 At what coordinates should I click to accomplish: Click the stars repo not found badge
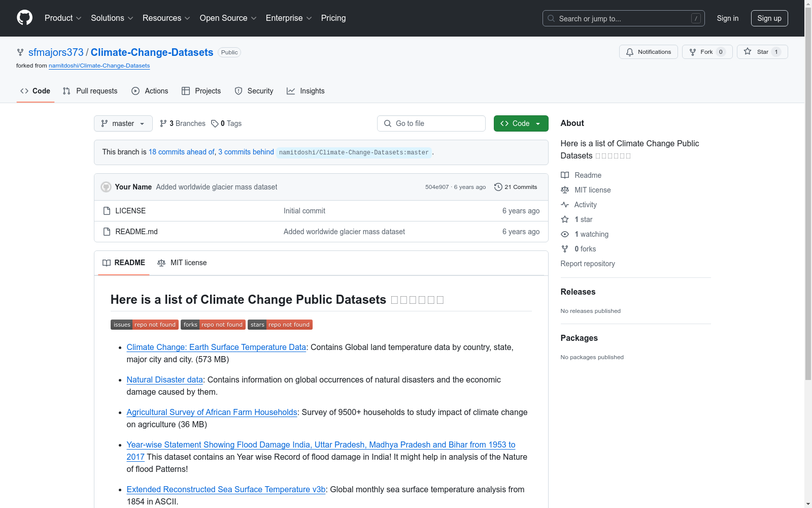pyautogui.click(x=280, y=325)
